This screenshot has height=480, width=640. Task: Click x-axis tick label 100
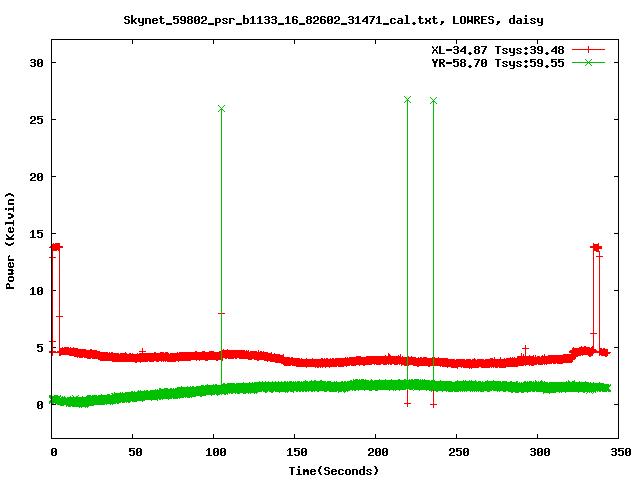pyautogui.click(x=216, y=452)
